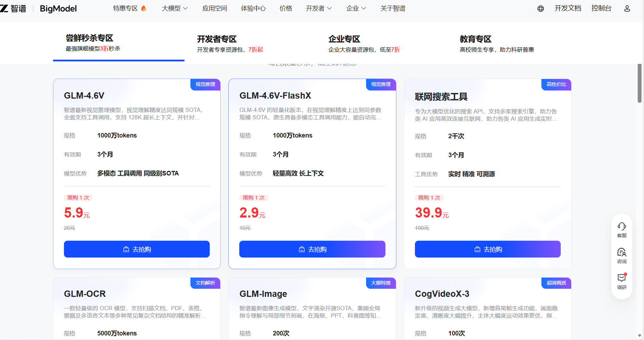Click the 实时 精准 可溯源 text
Screen dimensions: 644x340
[x=471, y=174]
